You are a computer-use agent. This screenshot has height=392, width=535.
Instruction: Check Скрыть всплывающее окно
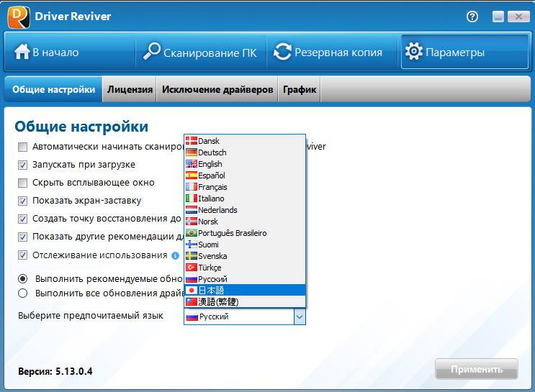[22, 183]
